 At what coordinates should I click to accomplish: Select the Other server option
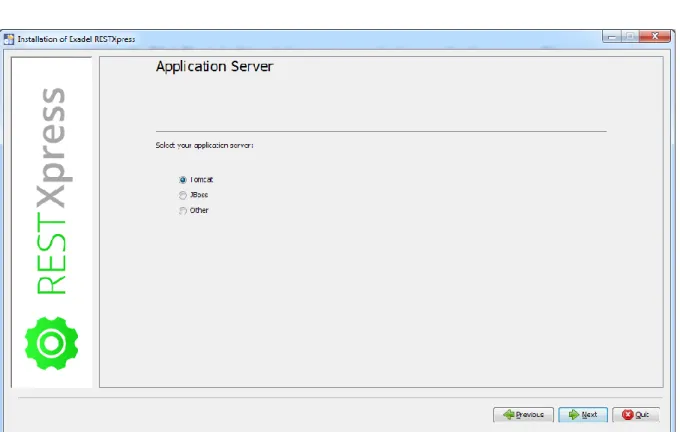tap(183, 210)
